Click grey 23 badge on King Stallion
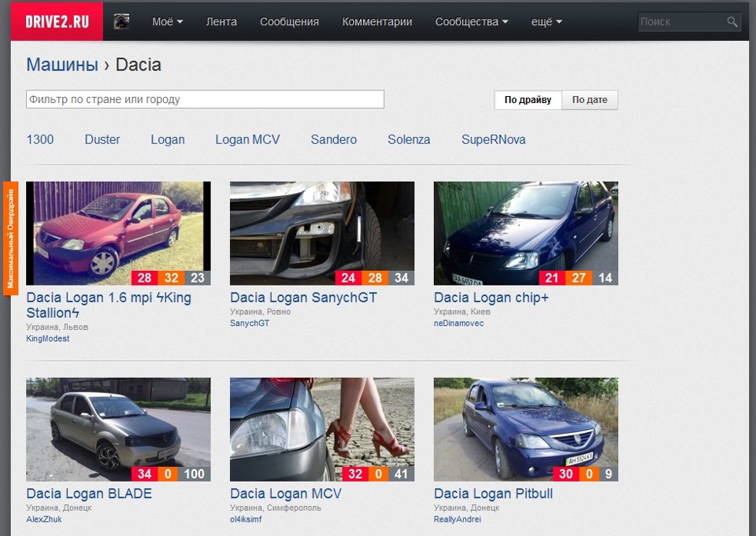The height and width of the screenshot is (536, 756). 198,278
